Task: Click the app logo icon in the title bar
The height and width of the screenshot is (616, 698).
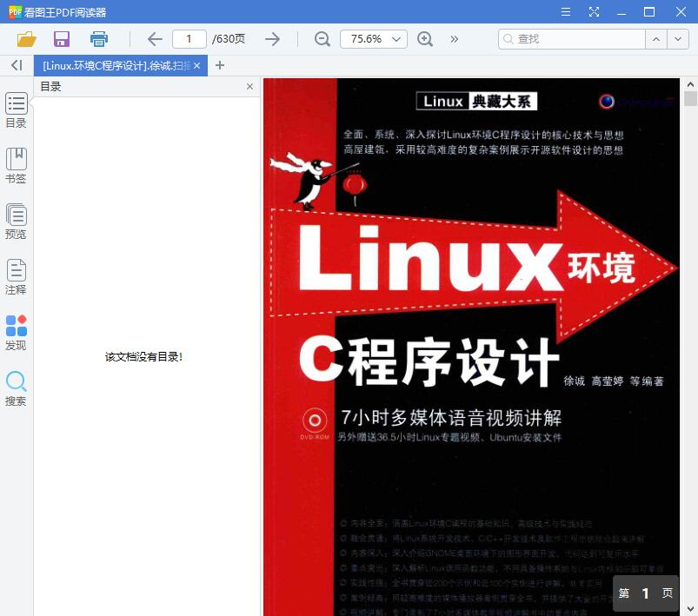Action: [x=15, y=12]
